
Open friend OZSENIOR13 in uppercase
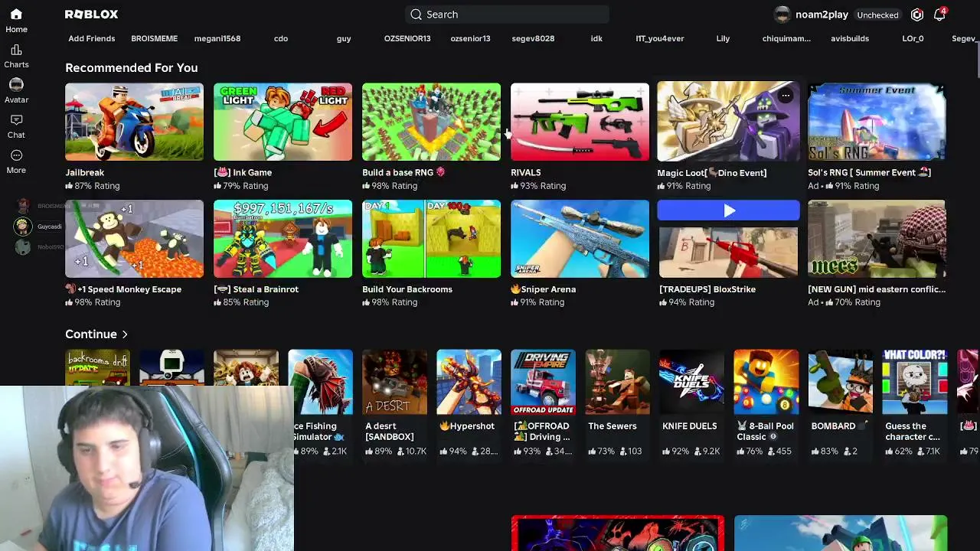407,38
